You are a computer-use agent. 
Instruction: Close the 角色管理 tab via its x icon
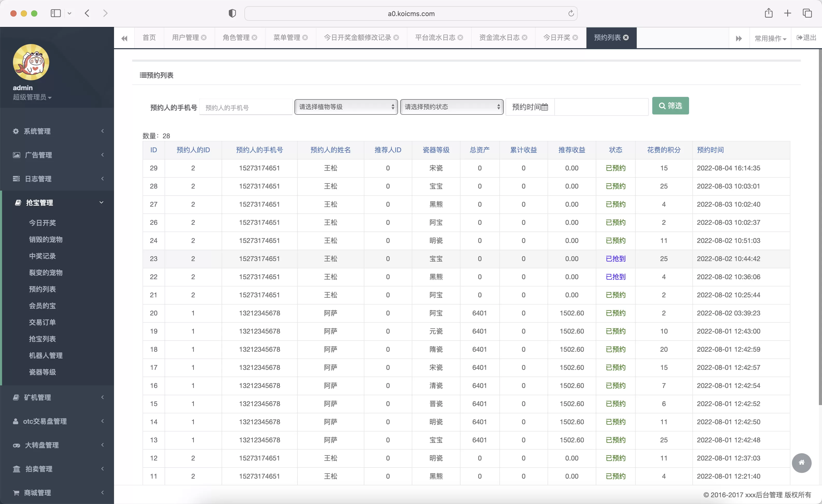pyautogui.click(x=254, y=38)
